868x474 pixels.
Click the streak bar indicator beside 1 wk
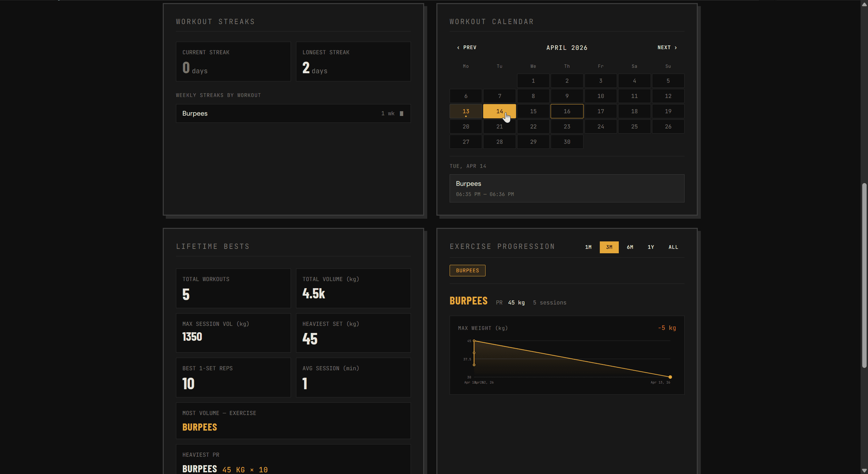[401, 114]
